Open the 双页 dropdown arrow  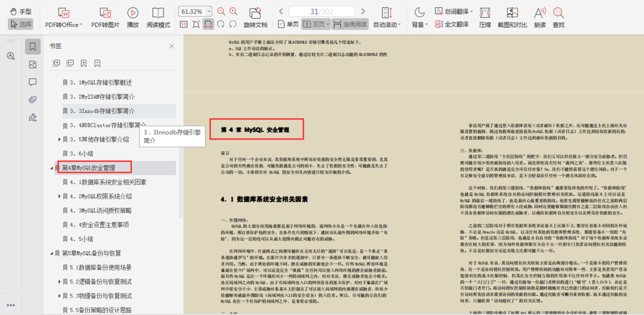pos(328,24)
